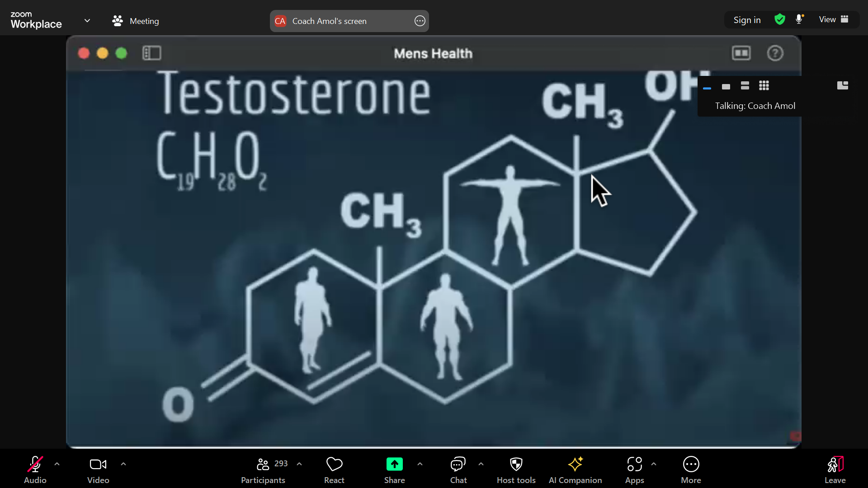Click the green Share screen button
Screen dimensions: 868x488
pyautogui.click(x=394, y=465)
